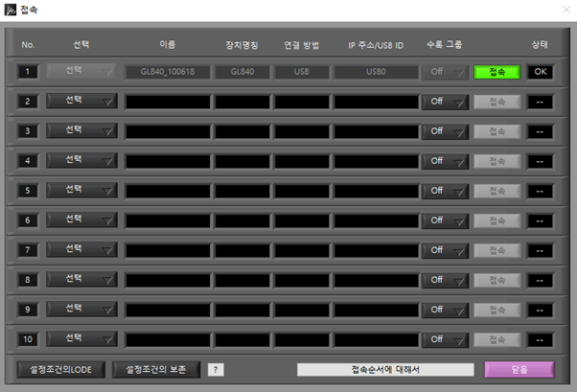Screen dimensions: 577x392
Task: Click the 이름 column header
Action: (168, 44)
